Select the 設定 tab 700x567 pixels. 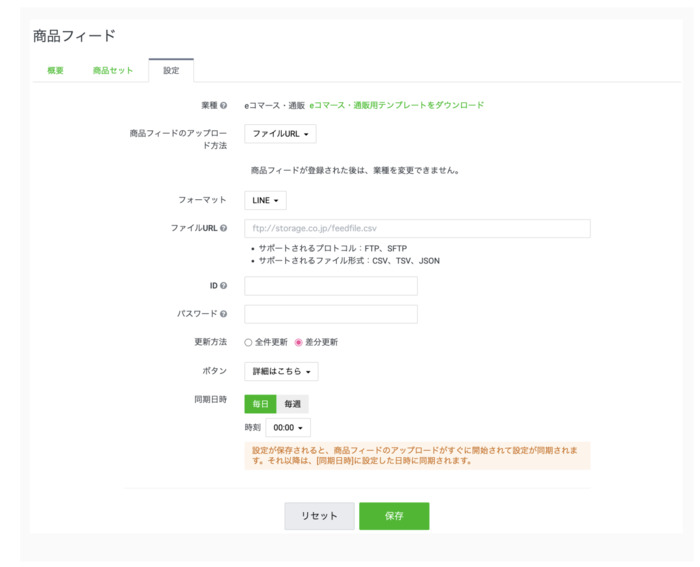[x=171, y=71]
